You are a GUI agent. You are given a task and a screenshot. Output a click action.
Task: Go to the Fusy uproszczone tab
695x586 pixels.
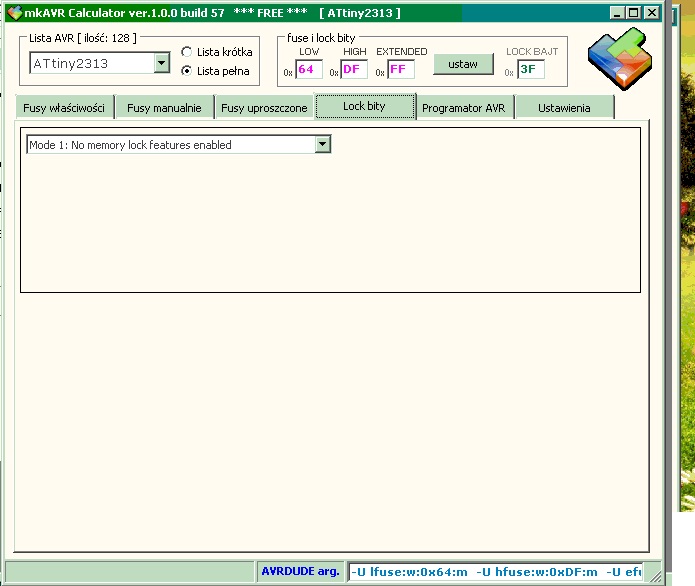[x=264, y=108]
